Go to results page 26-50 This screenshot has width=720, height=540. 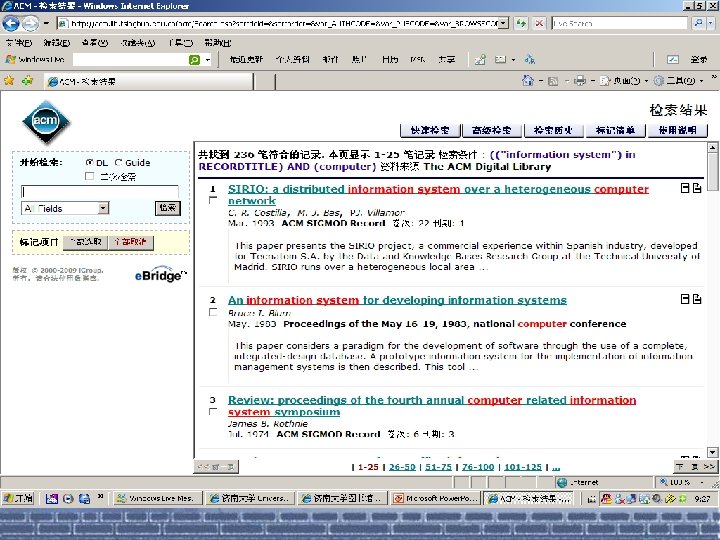click(402, 467)
